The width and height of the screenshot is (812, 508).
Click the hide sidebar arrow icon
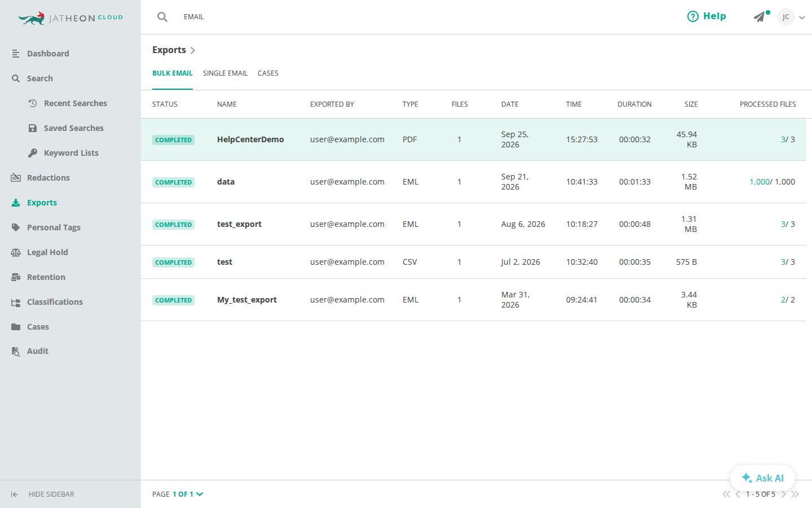coord(15,494)
